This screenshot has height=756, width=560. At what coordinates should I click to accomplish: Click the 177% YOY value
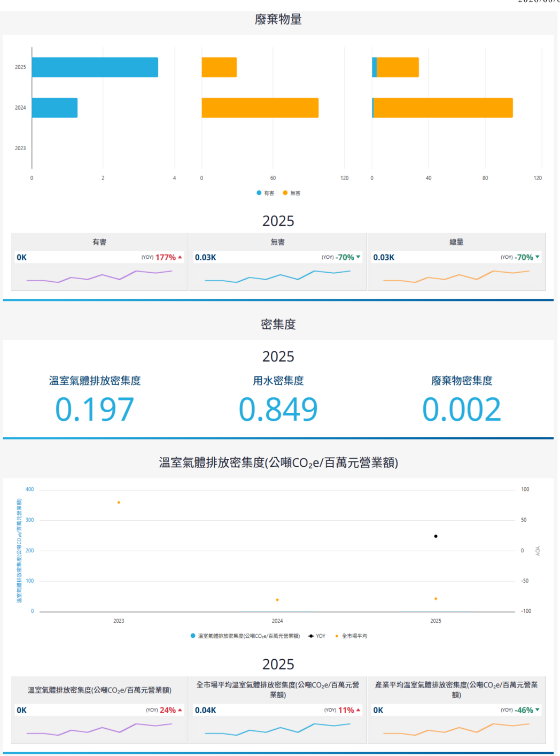click(x=166, y=257)
